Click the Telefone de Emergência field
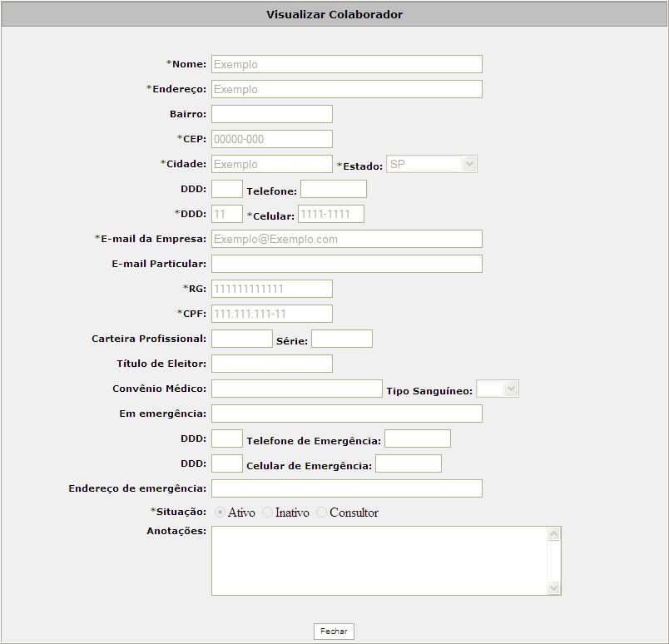The image size is (669, 644). [x=418, y=438]
